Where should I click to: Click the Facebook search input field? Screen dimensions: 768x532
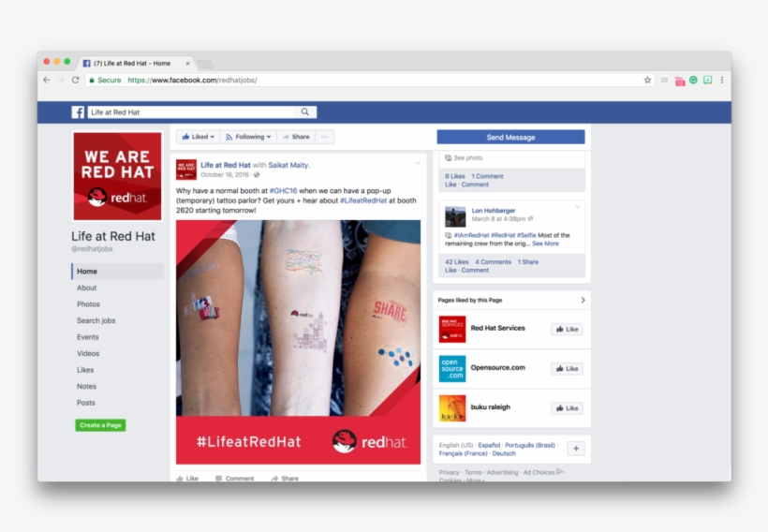pyautogui.click(x=194, y=112)
